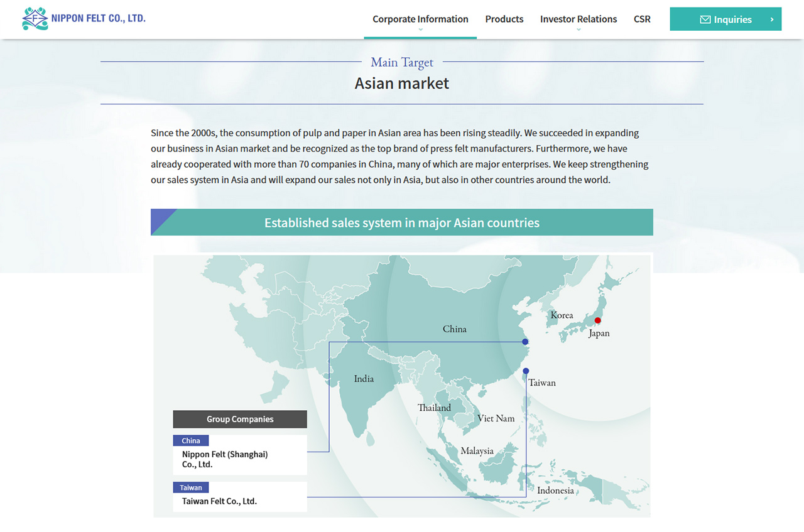
Task: Click the Main Target heading
Action: pyautogui.click(x=402, y=62)
